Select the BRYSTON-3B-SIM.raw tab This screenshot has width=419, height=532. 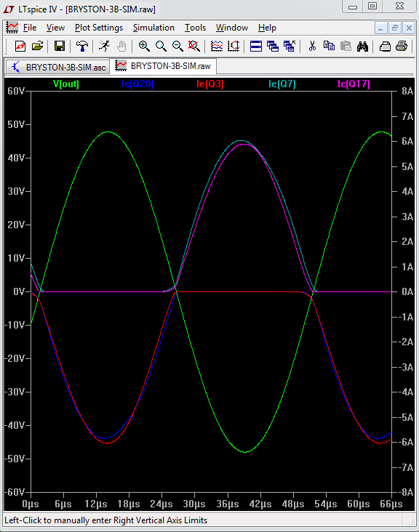tap(164, 66)
